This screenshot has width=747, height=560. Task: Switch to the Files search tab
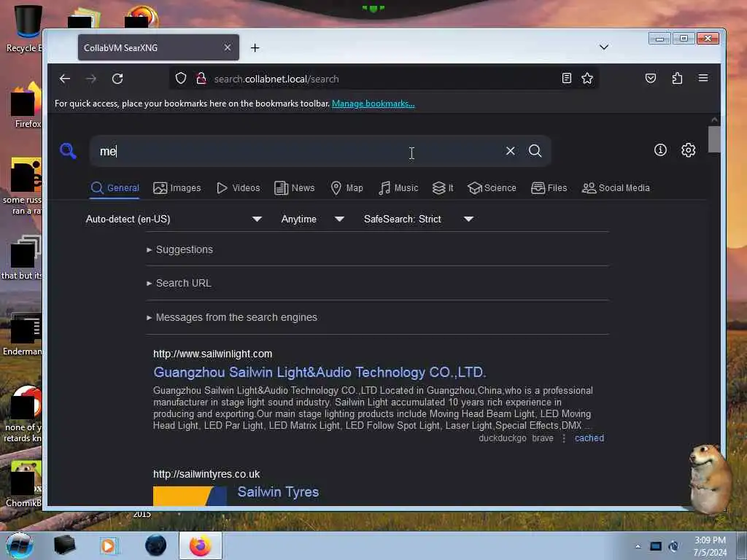pos(549,187)
